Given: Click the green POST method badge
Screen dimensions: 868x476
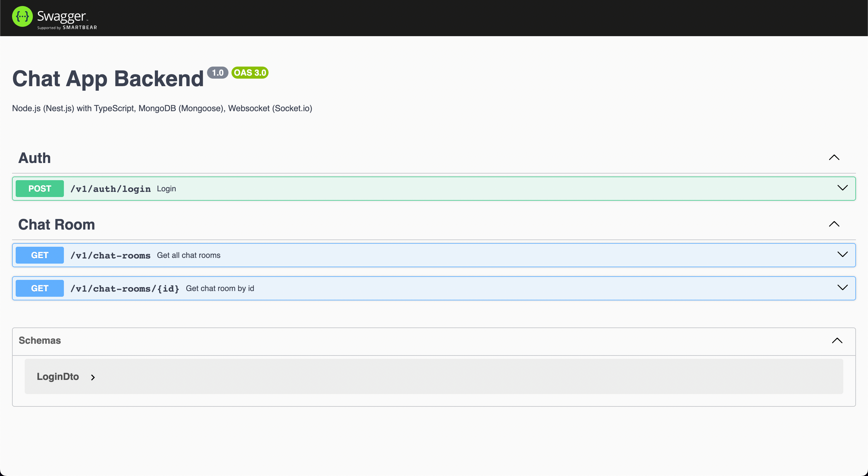Looking at the screenshot, I should tap(40, 189).
